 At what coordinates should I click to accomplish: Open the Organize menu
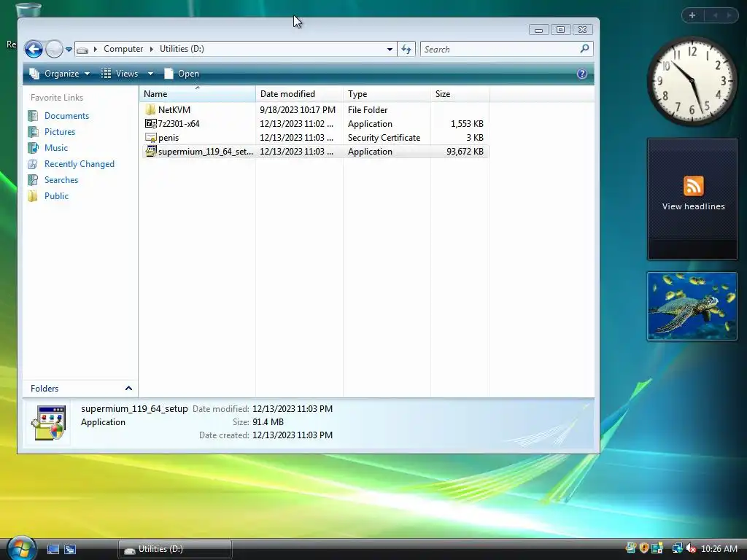tap(60, 74)
